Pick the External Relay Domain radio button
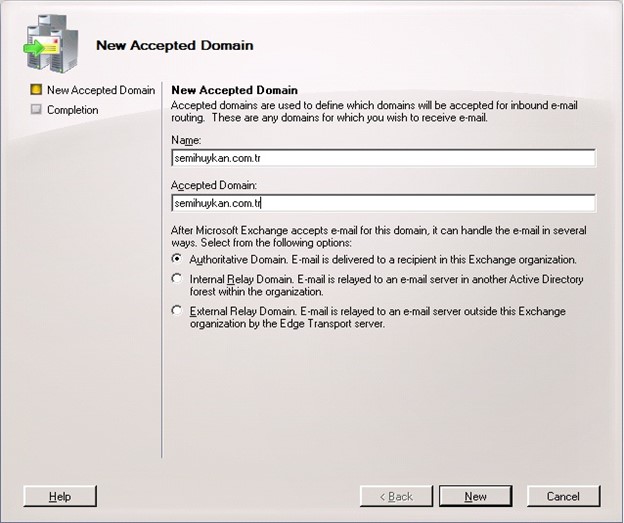This screenshot has width=624, height=523. [x=177, y=311]
